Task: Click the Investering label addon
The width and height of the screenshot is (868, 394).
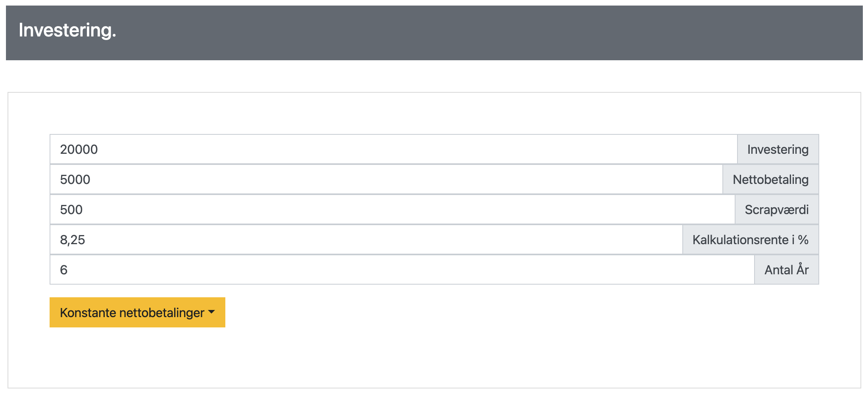Action: 778,149
